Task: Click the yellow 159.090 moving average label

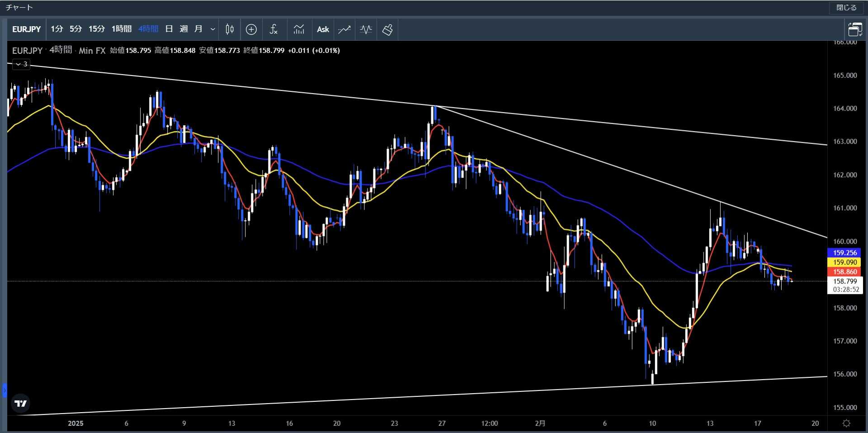Action: click(844, 262)
